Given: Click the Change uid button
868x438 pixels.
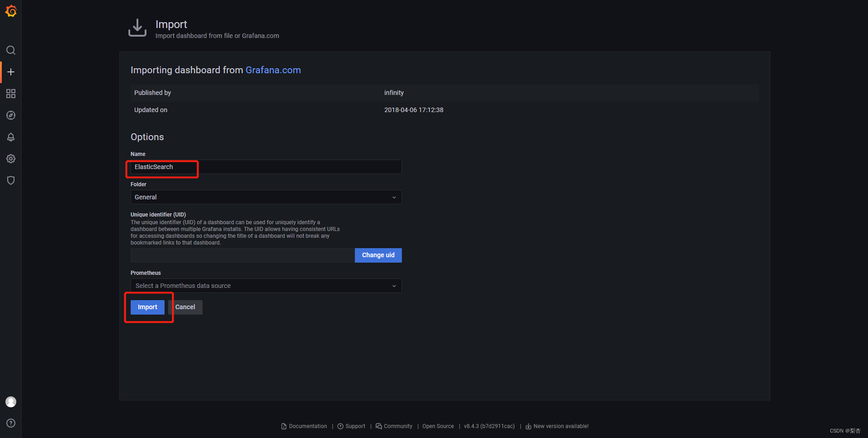Looking at the screenshot, I should [378, 255].
